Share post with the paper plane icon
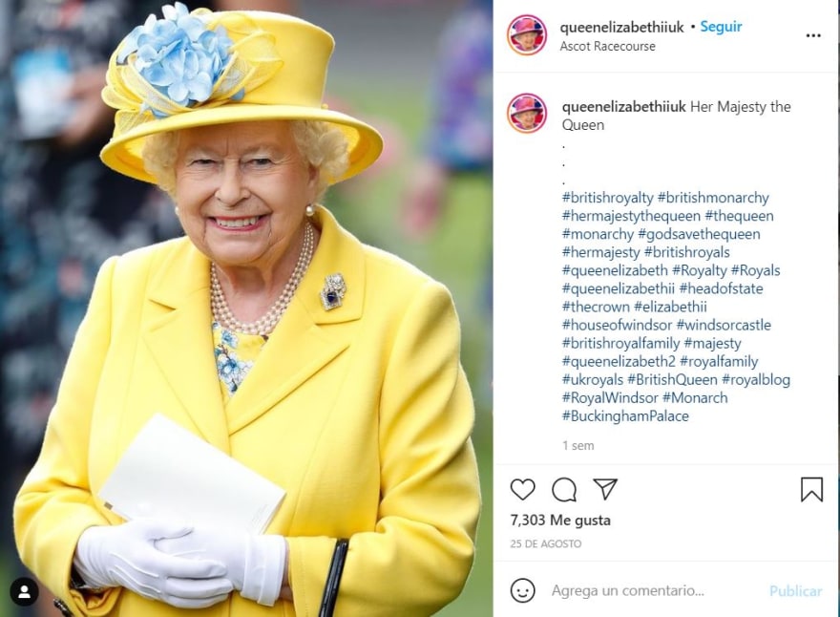The image size is (840, 617). click(x=605, y=489)
